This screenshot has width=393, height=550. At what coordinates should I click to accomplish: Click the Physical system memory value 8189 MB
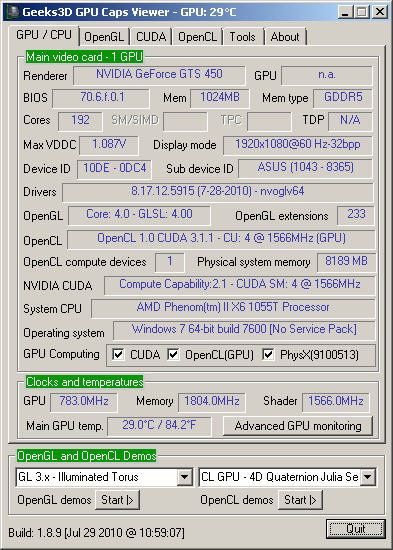346,262
